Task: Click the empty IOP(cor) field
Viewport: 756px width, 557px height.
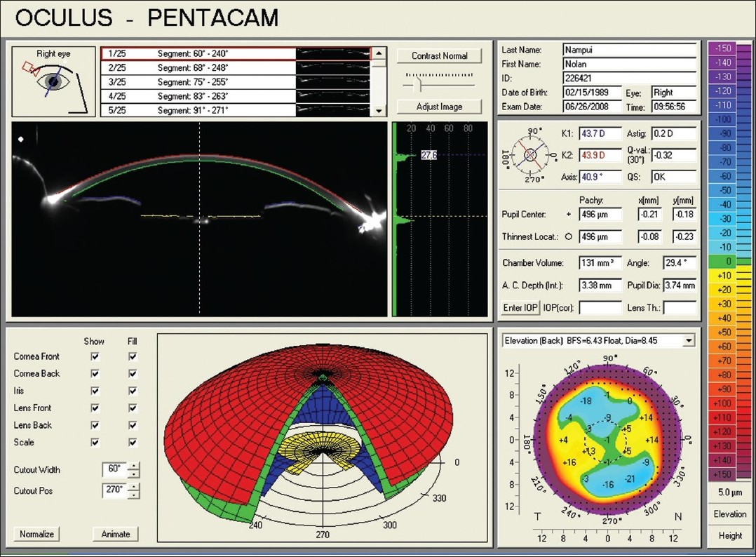Action: (x=600, y=308)
